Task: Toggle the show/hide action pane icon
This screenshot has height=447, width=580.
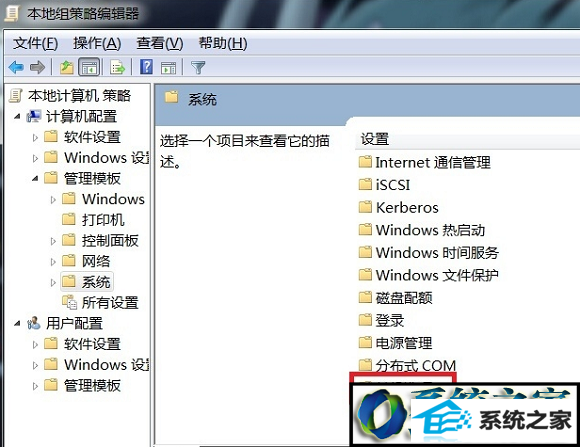Action: 168,68
